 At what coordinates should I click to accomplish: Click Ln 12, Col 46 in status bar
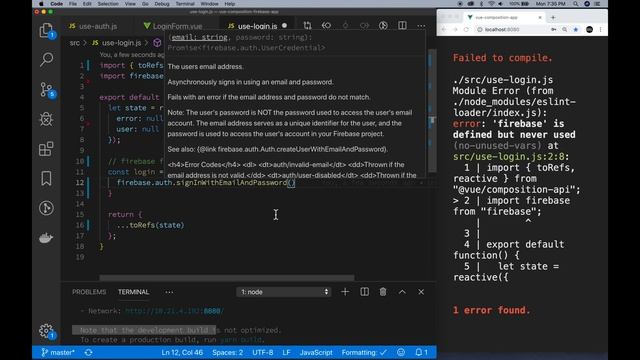(182, 352)
